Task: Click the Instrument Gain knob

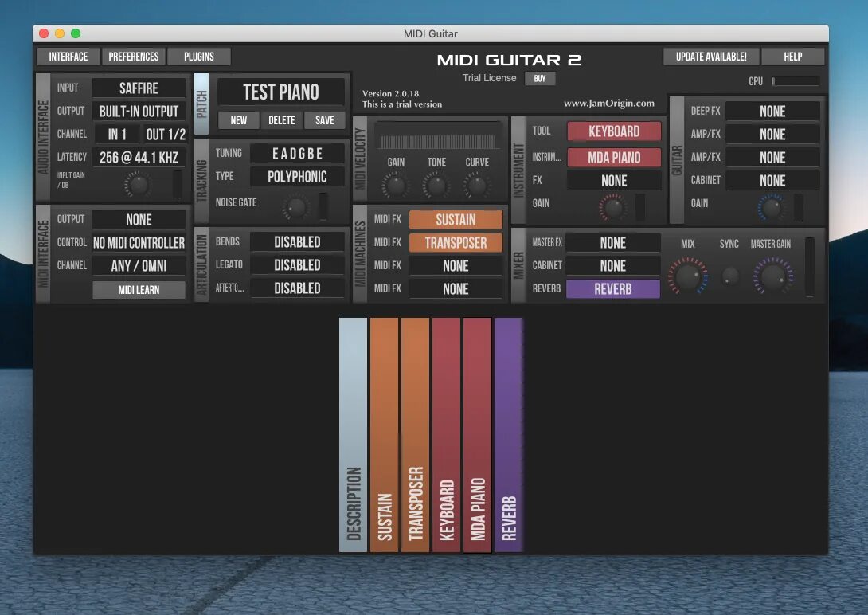Action: [x=613, y=208]
